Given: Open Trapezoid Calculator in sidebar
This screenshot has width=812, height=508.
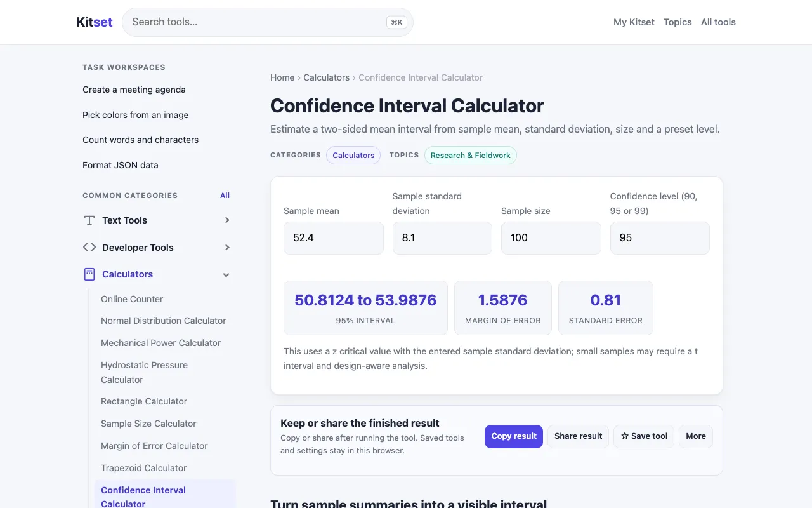Looking at the screenshot, I should (x=144, y=468).
